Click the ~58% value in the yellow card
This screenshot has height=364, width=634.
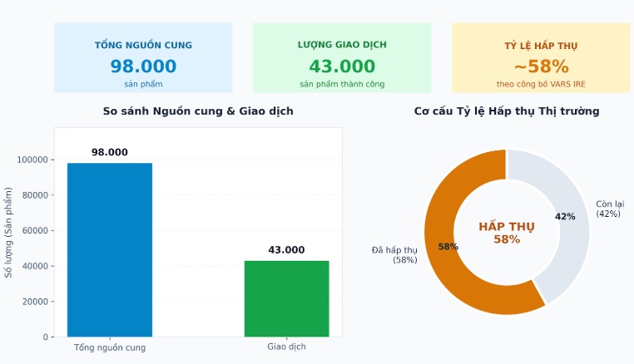[x=542, y=66]
